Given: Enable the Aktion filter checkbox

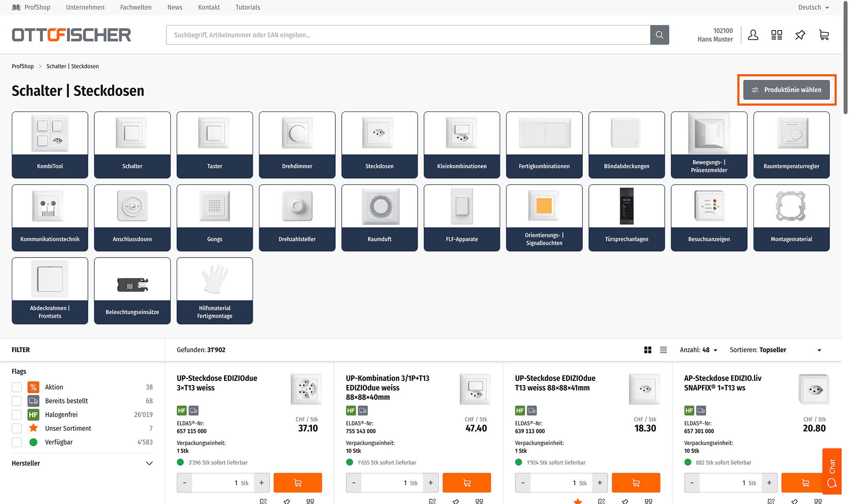Looking at the screenshot, I should click(x=17, y=387).
